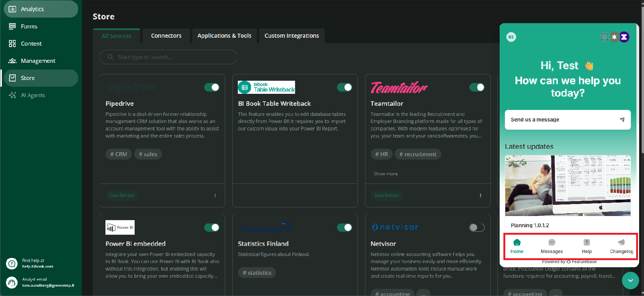Open Content in the sidebar
This screenshot has height=296, width=644.
tap(41, 43)
